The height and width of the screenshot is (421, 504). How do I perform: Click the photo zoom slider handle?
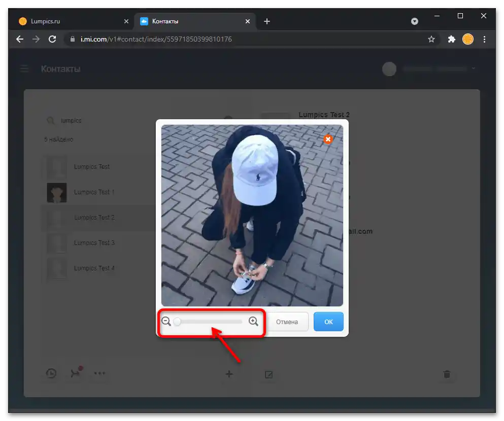(177, 322)
